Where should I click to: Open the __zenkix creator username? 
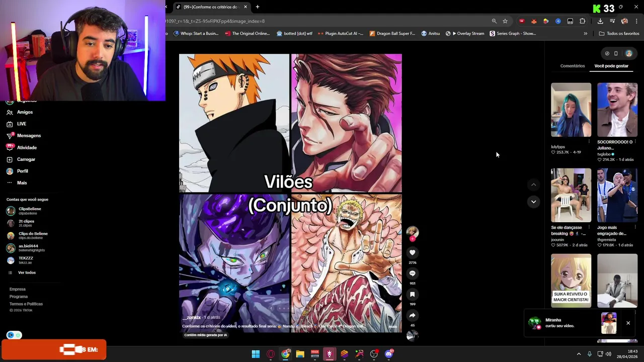tap(192, 318)
